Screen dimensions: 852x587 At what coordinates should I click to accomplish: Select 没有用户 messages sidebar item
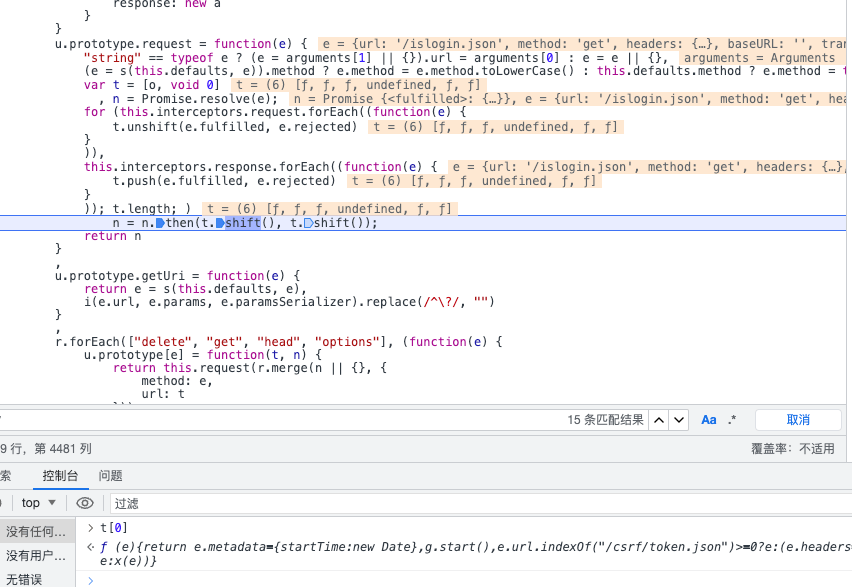pyautogui.click(x=36, y=555)
